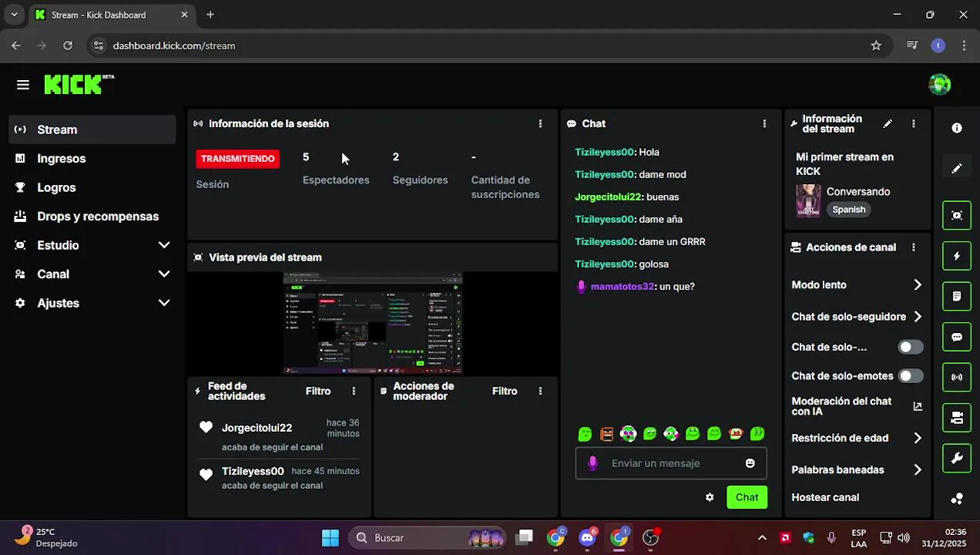This screenshot has width=980, height=555.
Task: Click purple microphone icon in message box
Action: (592, 463)
